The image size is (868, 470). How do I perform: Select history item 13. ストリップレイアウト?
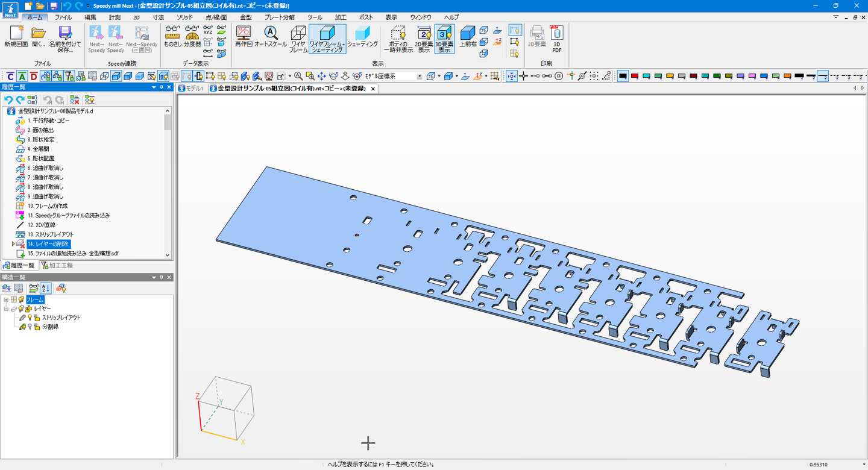tap(50, 234)
